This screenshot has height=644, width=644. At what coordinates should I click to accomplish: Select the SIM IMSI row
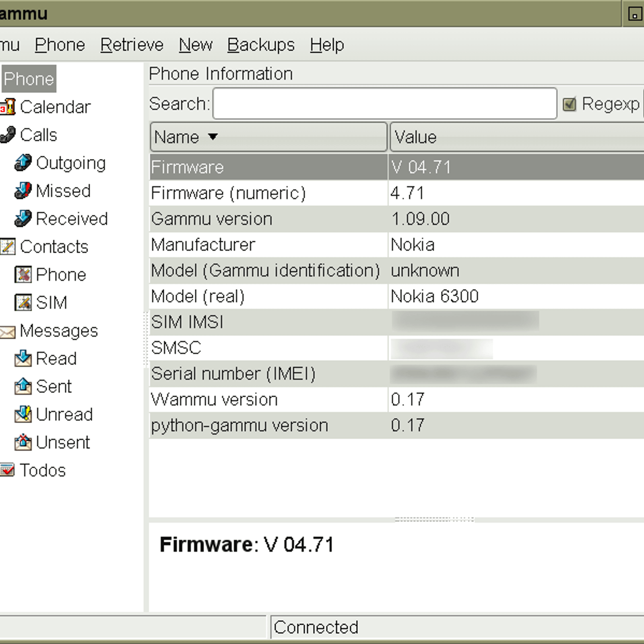coord(396,322)
